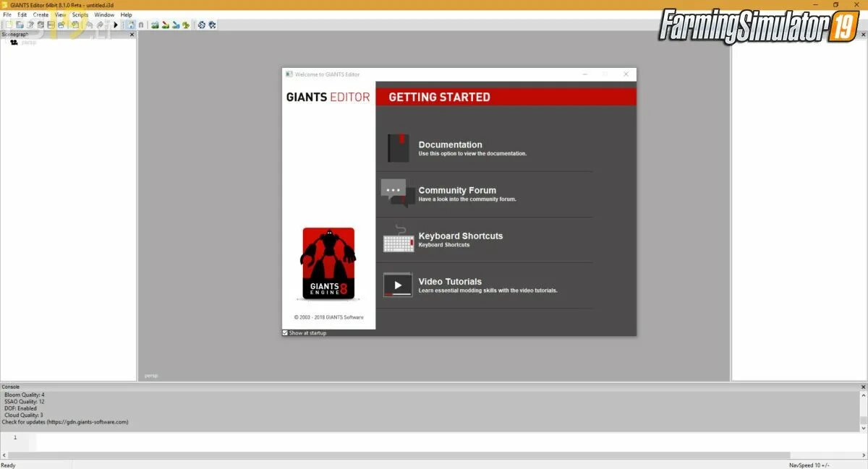Image resolution: width=868 pixels, height=469 pixels.
Task: Click the speech bubbles Community Forum icon
Action: pyautogui.click(x=398, y=193)
